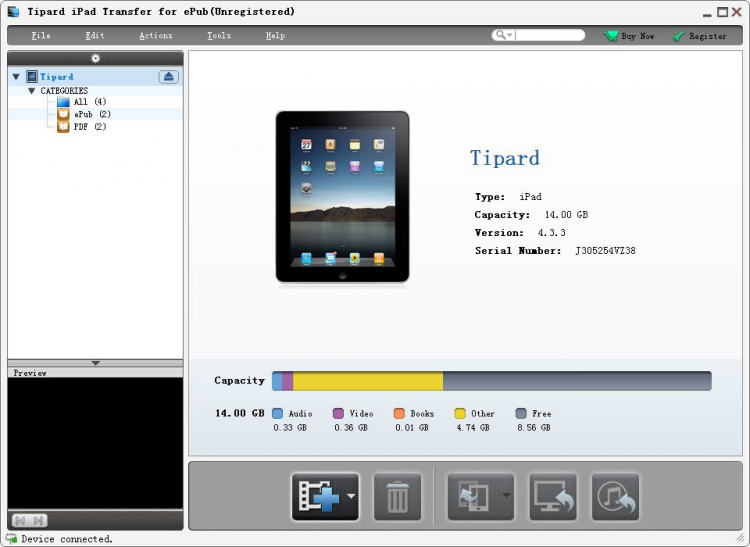750x547 pixels.
Task: Click the serial number J305254VZ38
Action: point(605,251)
